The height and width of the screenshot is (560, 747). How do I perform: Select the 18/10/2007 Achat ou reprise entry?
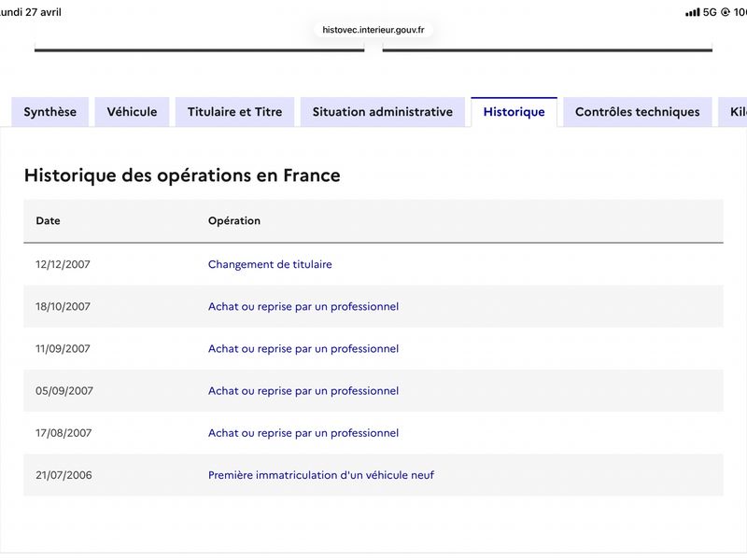click(303, 307)
